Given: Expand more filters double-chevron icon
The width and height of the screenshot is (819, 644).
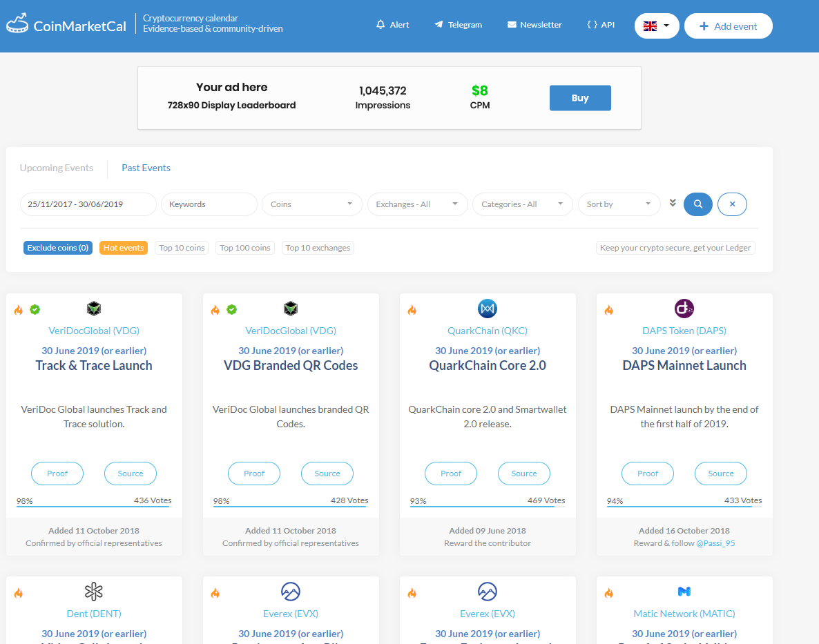Looking at the screenshot, I should click(x=673, y=203).
